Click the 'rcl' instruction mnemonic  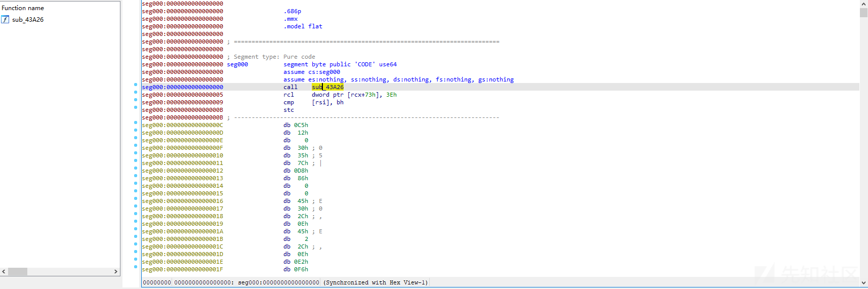pos(288,95)
